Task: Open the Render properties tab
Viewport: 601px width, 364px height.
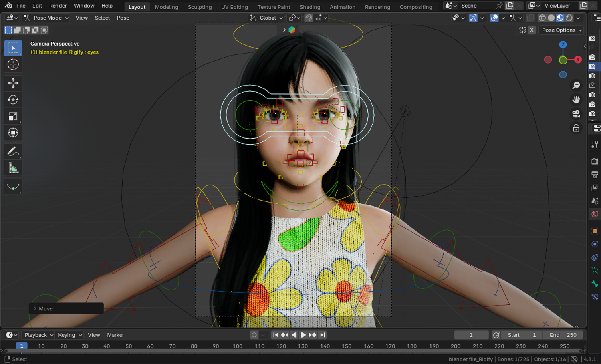Action: [x=595, y=161]
